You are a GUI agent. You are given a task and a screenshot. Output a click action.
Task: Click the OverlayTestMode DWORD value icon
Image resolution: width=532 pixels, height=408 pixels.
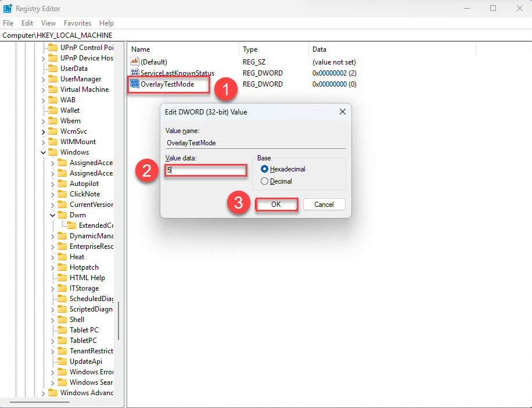tap(135, 84)
